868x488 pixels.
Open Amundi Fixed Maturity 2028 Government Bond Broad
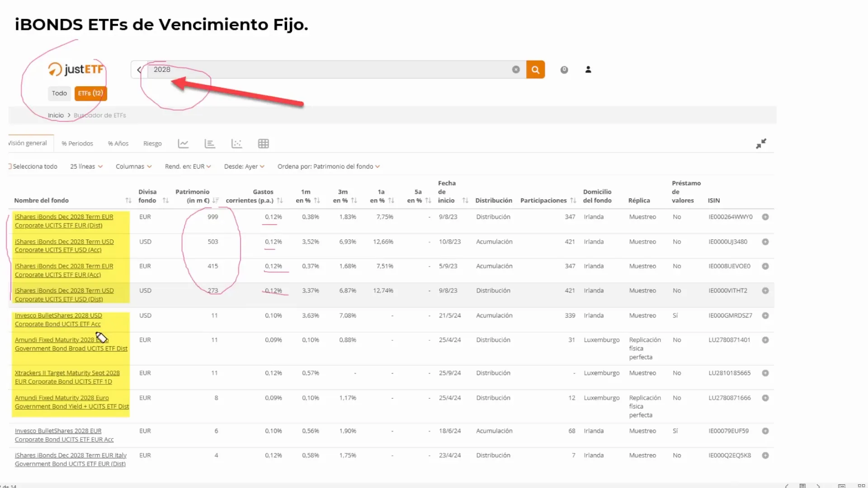point(71,344)
